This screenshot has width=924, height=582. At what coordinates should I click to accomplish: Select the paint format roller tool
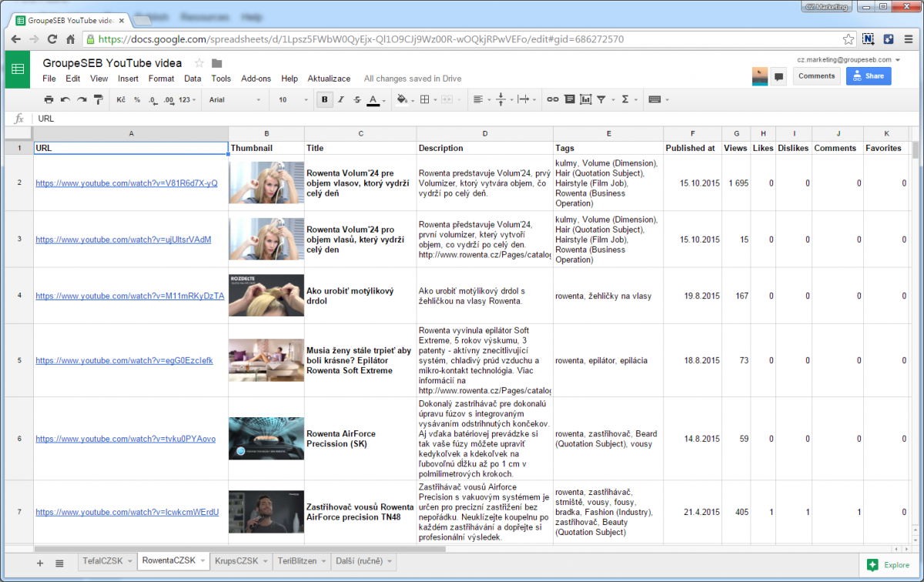point(99,99)
